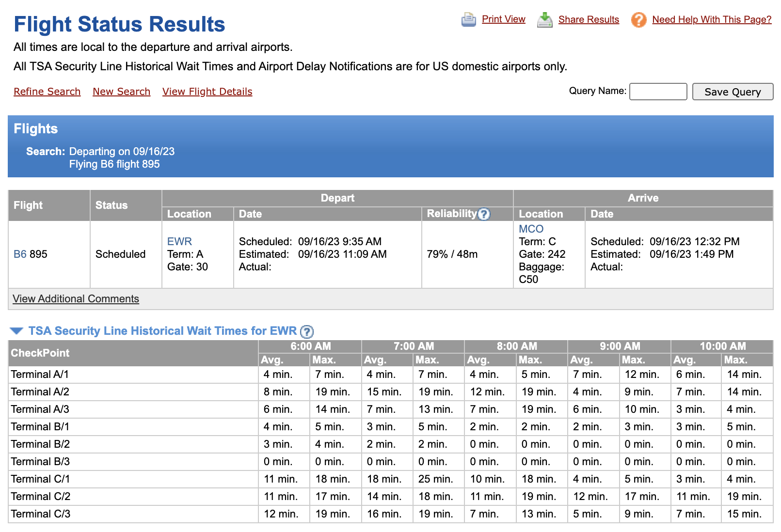Click arrival scheduled time 12:32 PM
781x532 pixels.
[x=694, y=241]
